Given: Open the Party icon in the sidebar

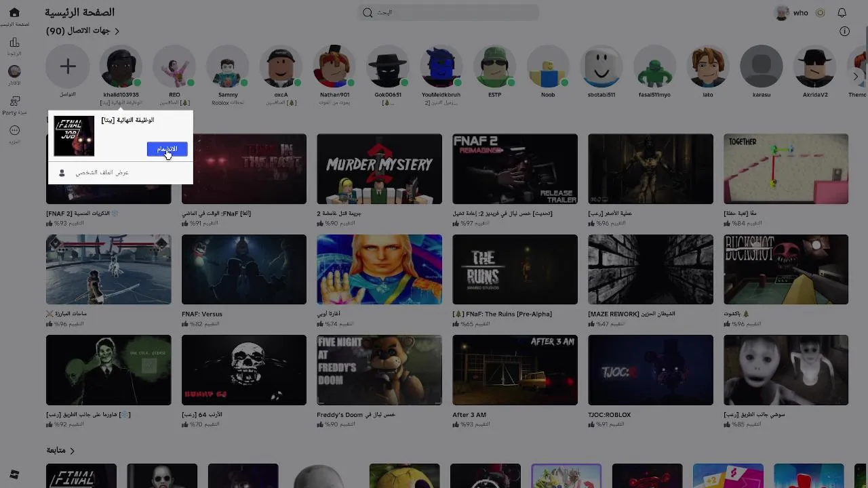Looking at the screenshot, I should (14, 101).
